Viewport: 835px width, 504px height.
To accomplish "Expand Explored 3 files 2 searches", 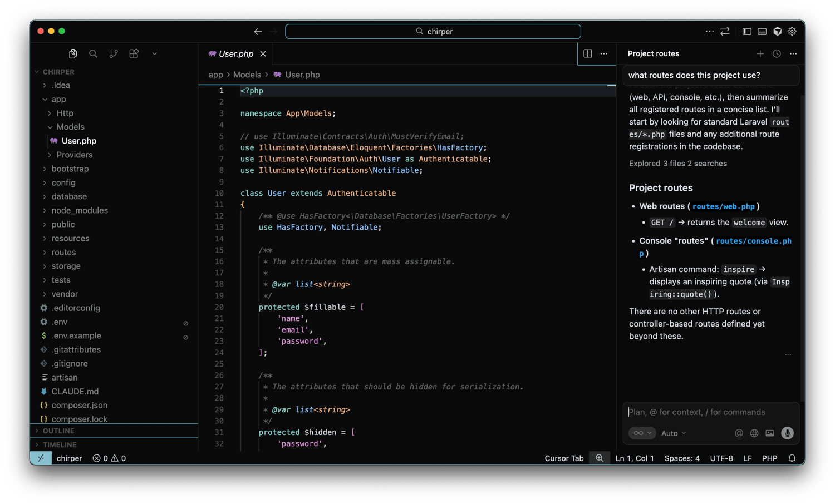I will 678,164.
